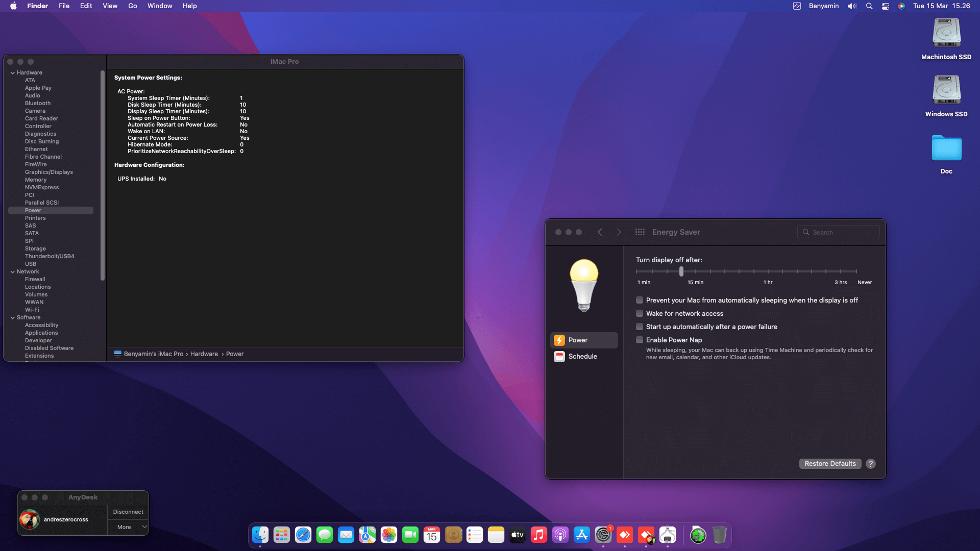
Task: Open the Window menu in the menu bar
Action: [160, 6]
